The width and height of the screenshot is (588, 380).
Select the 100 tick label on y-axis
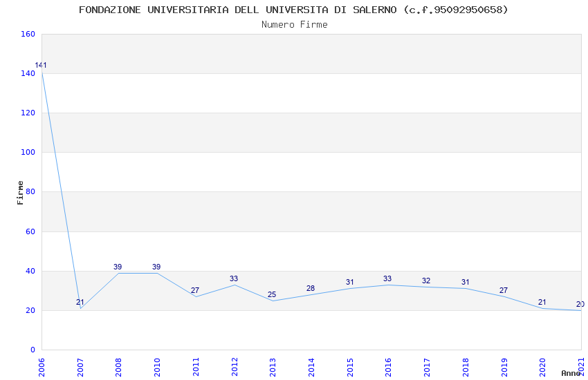click(28, 153)
